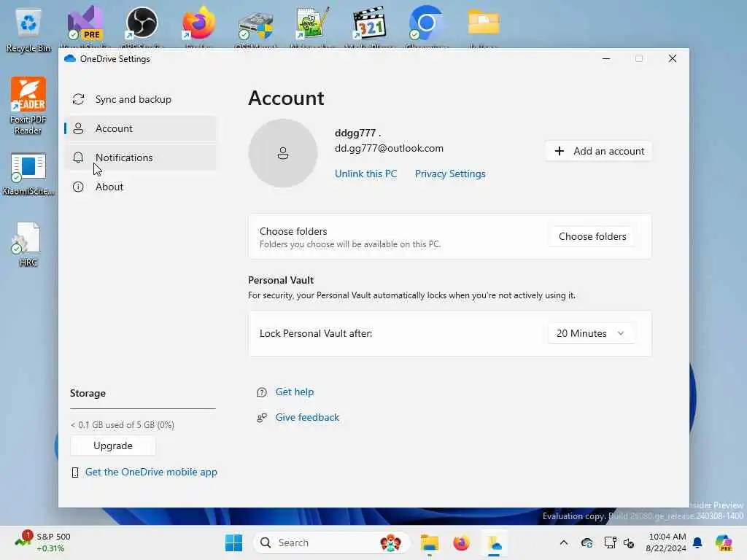Click Unlink this PC link
The height and width of the screenshot is (560, 747).
click(x=365, y=174)
